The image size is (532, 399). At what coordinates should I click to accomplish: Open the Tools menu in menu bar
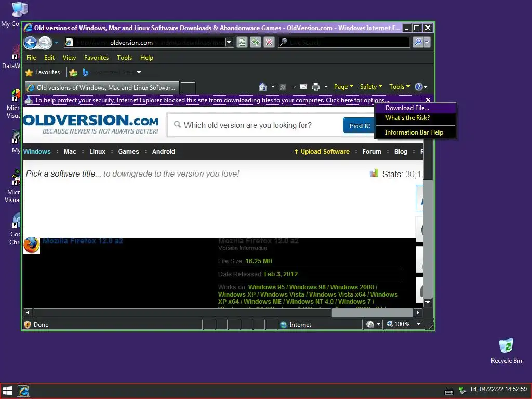(125, 58)
